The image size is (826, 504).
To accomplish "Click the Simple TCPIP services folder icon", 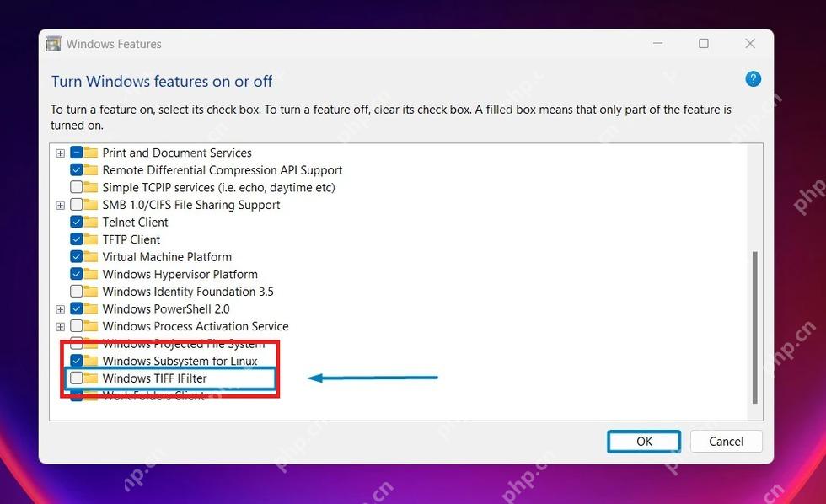I will [x=91, y=187].
